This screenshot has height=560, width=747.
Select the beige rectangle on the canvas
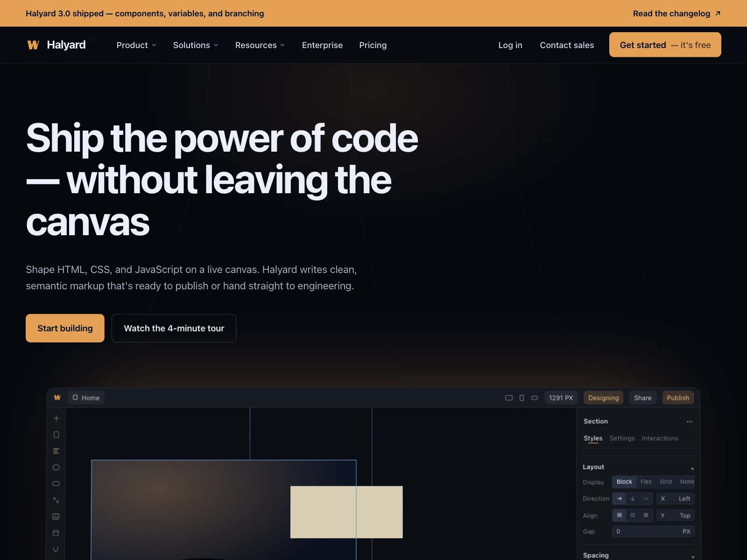click(x=346, y=512)
